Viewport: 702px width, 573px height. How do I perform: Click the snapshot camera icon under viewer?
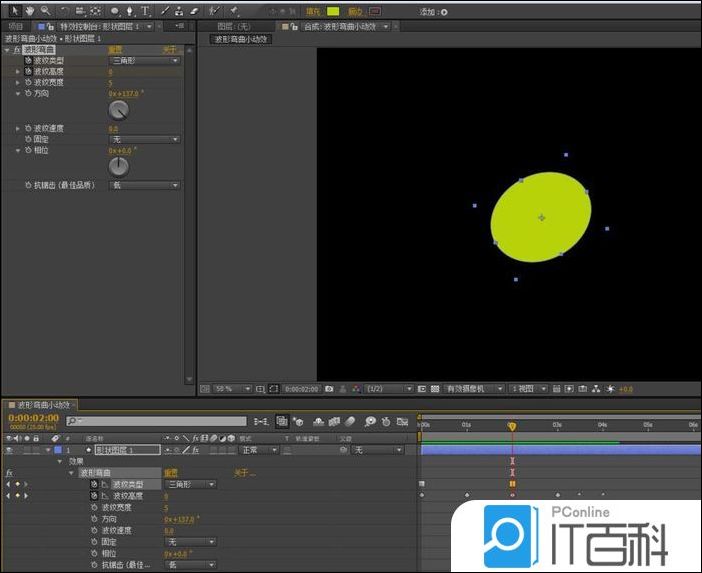(x=329, y=388)
